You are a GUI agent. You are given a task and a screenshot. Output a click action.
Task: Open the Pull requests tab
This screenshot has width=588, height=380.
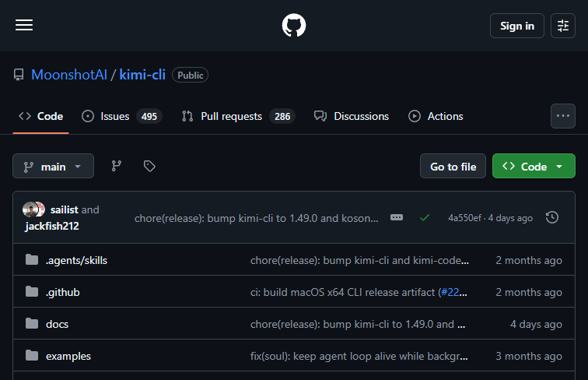(239, 116)
